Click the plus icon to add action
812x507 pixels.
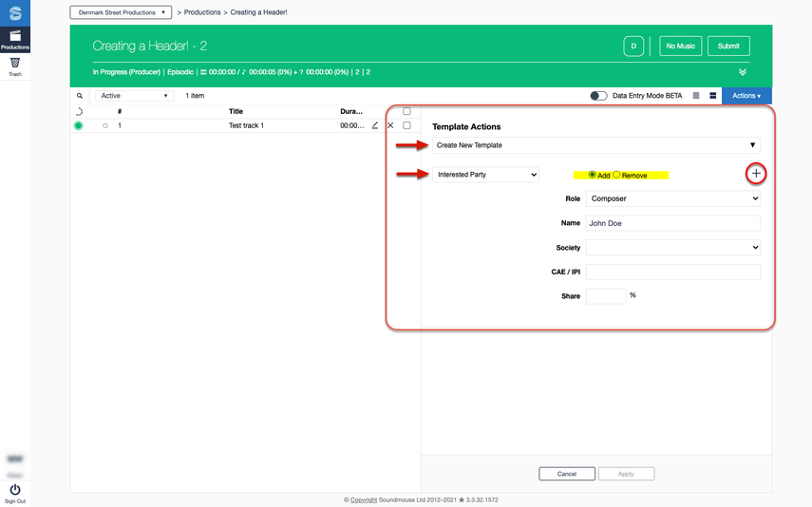[x=756, y=174]
